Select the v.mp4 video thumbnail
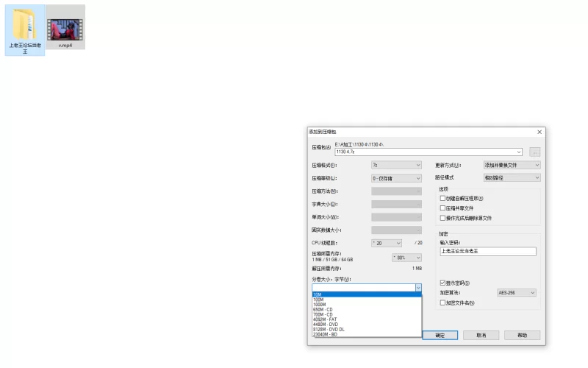Screen dimensions: 588x368 (65, 29)
